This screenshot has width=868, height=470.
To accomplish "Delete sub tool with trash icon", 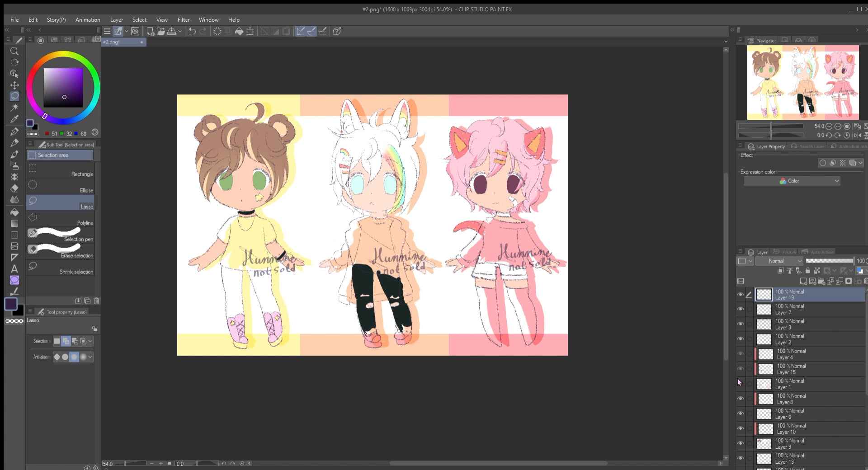I will click(x=96, y=301).
